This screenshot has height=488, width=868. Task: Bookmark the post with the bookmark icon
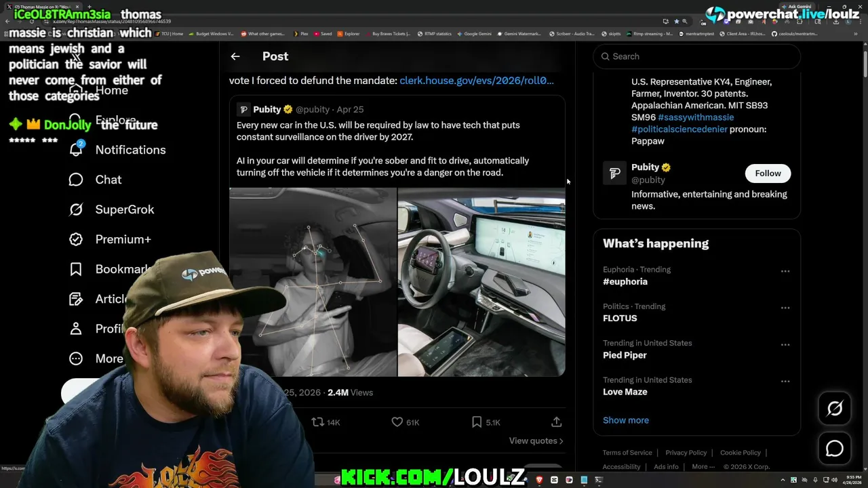pos(477,422)
